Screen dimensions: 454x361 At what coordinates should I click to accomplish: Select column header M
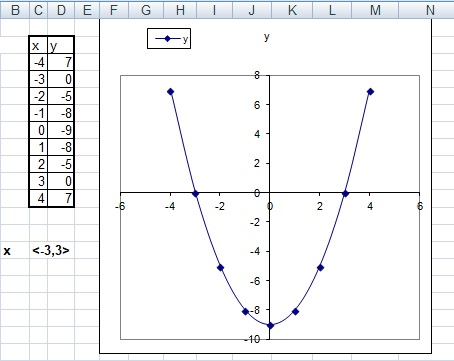[x=375, y=10]
